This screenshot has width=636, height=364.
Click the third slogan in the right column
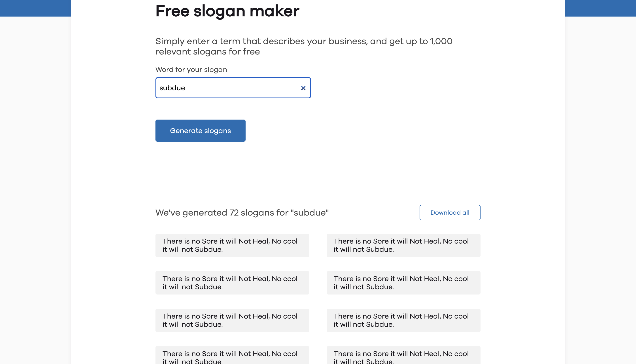coord(403,320)
